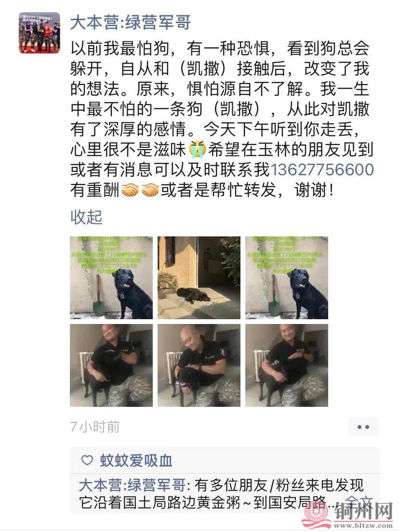This screenshot has height=532, width=399.
Task: Collapse the post with 收起
Action: pyautogui.click(x=86, y=217)
